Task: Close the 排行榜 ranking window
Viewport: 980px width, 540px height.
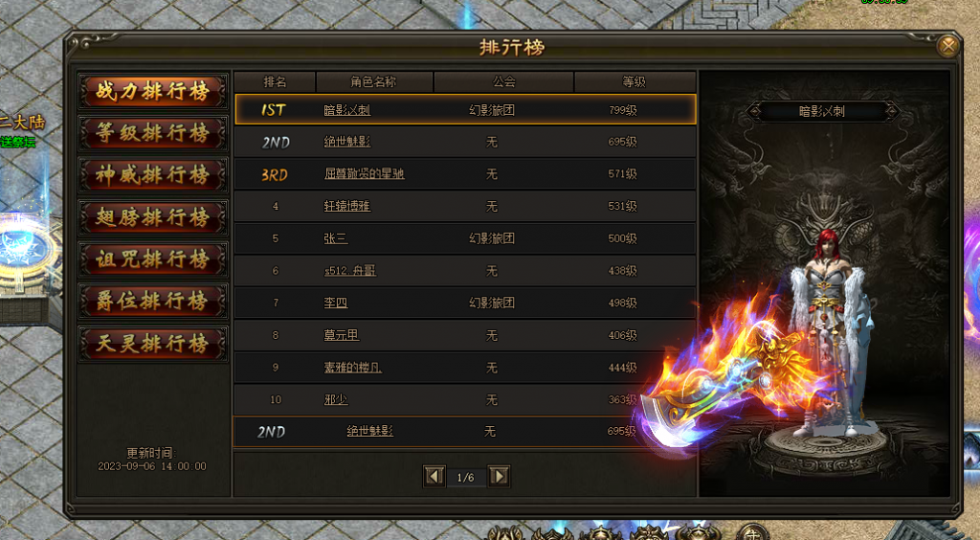Action: (948, 46)
